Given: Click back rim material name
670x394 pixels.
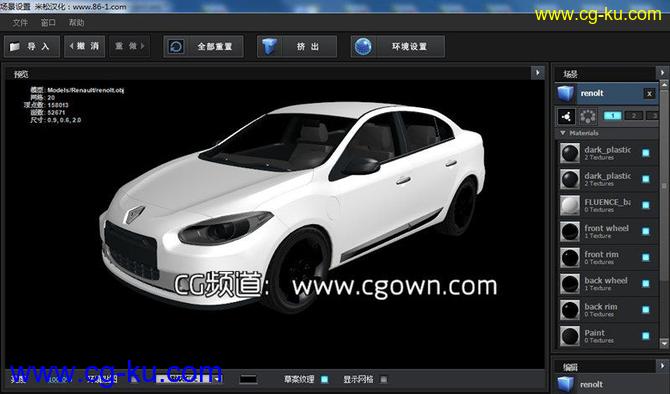Looking at the screenshot, I should [601, 306].
